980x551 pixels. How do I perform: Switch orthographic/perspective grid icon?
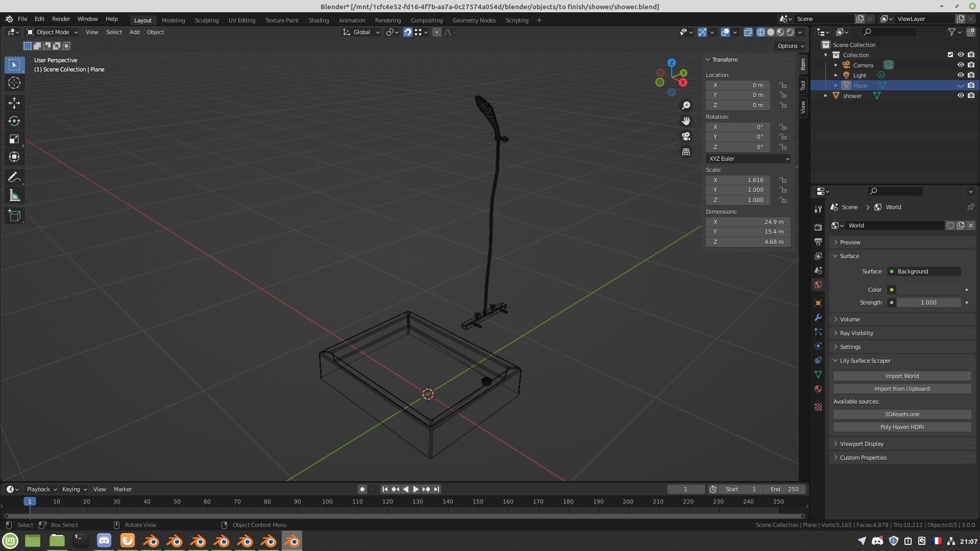[x=686, y=152]
